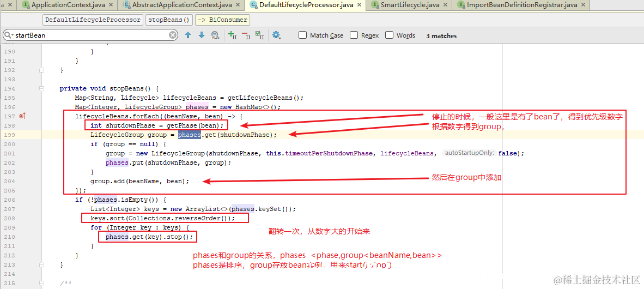Viewport: 644px width, 289px height.
Task: Enable the Regex checkbox
Action: pyautogui.click(x=354, y=35)
